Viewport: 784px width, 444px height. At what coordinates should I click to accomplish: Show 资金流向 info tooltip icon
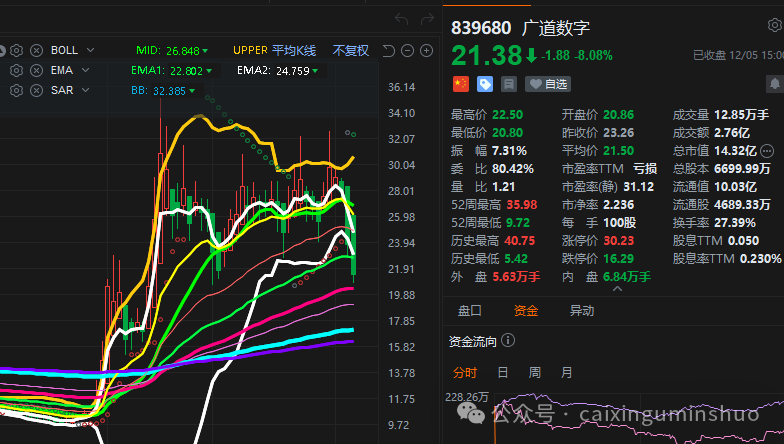coord(508,340)
